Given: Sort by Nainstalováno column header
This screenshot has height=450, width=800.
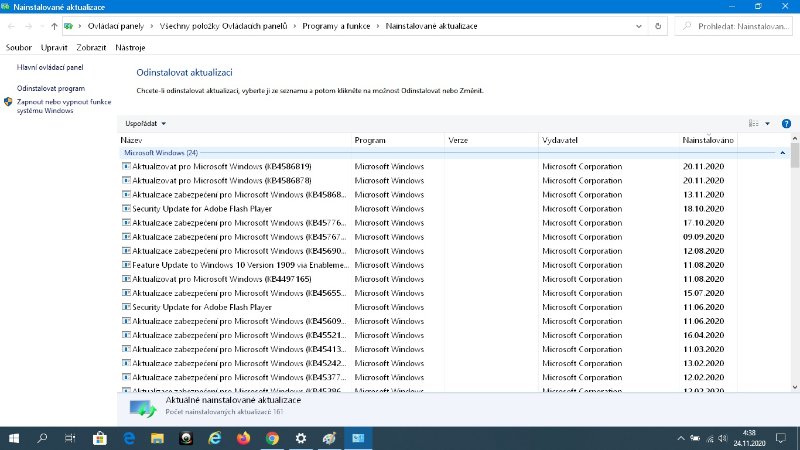Looking at the screenshot, I should click(708, 140).
